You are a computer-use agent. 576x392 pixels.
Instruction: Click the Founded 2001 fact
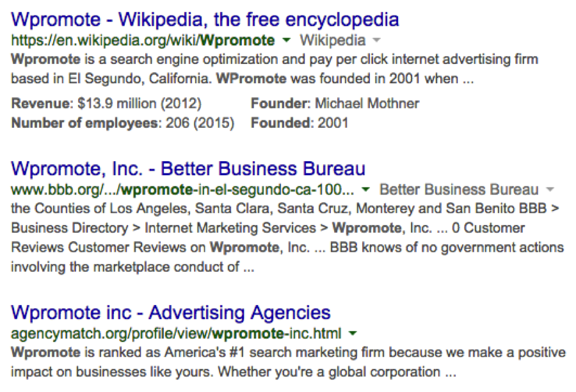pos(300,123)
